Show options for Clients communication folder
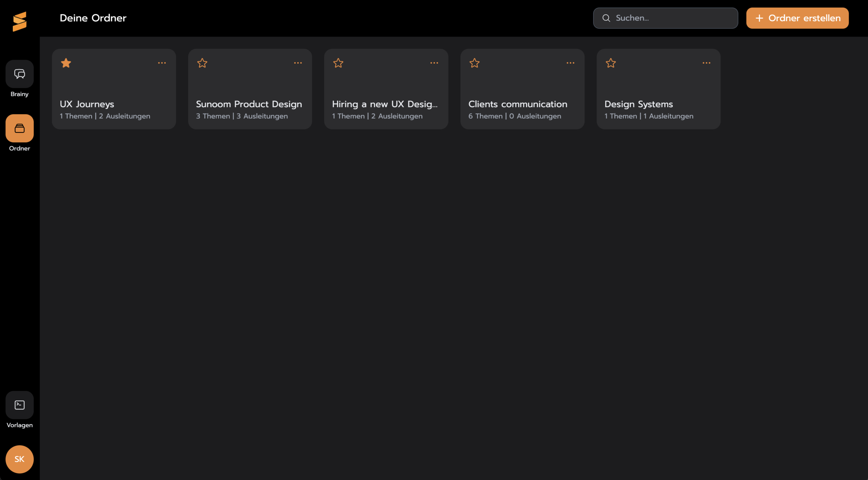 570,63
